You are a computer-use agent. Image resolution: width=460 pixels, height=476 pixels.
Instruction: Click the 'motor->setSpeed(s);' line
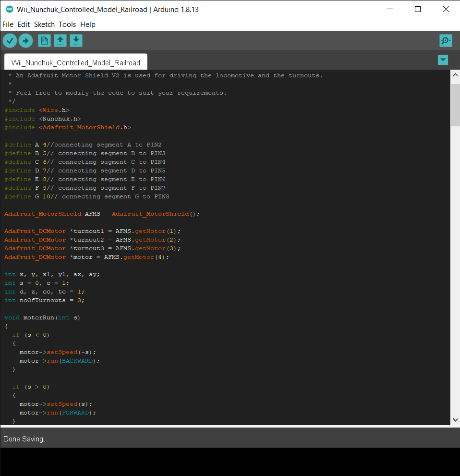[56, 404]
